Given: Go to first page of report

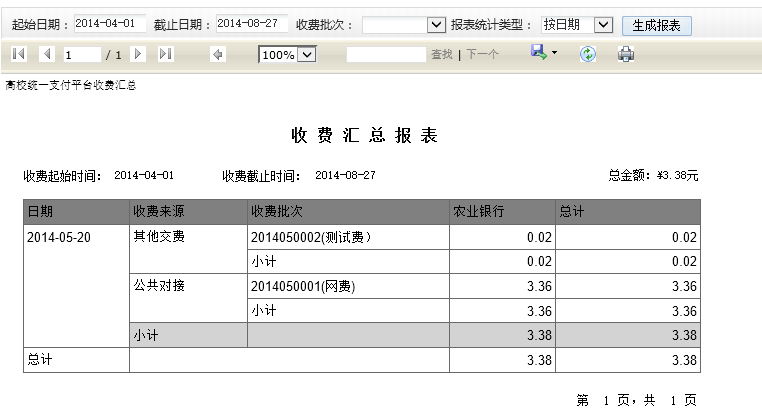Looking at the screenshot, I should tap(19, 54).
